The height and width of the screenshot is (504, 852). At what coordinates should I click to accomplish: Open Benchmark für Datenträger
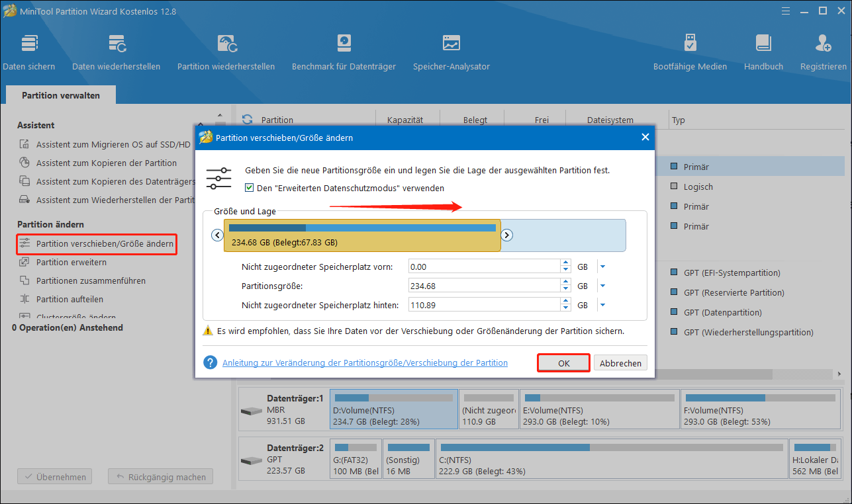click(x=344, y=52)
